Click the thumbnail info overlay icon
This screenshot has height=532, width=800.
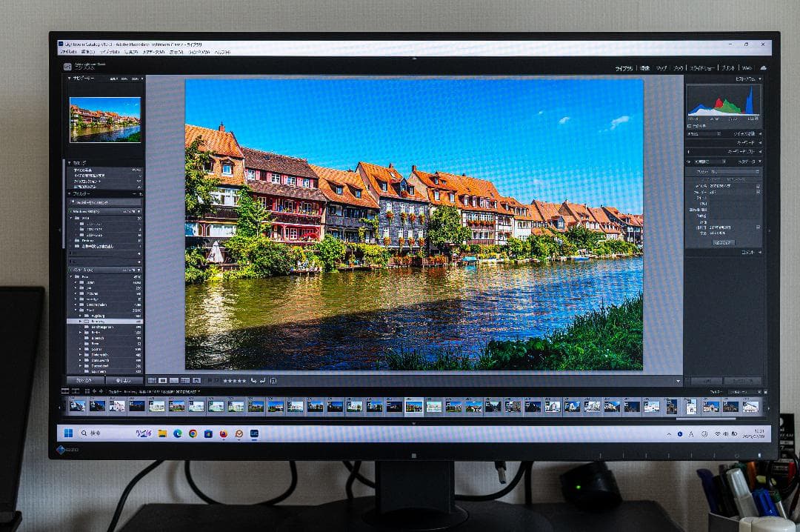[x=274, y=380]
